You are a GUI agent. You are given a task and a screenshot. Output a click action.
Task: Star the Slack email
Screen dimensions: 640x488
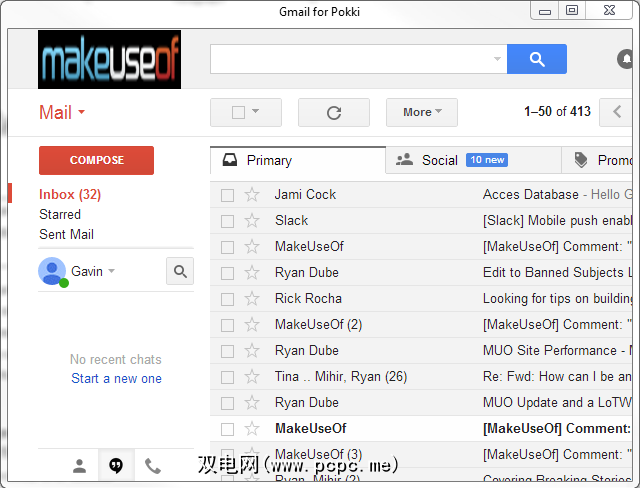tap(252, 221)
